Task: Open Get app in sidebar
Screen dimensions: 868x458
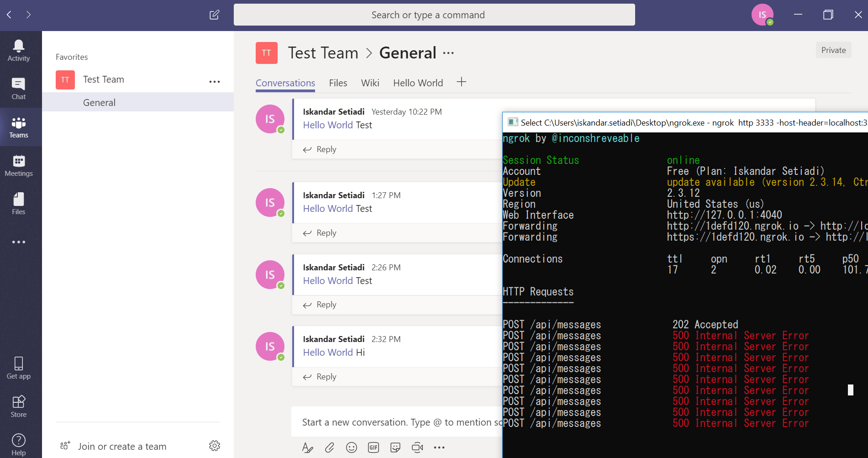Action: click(19, 368)
